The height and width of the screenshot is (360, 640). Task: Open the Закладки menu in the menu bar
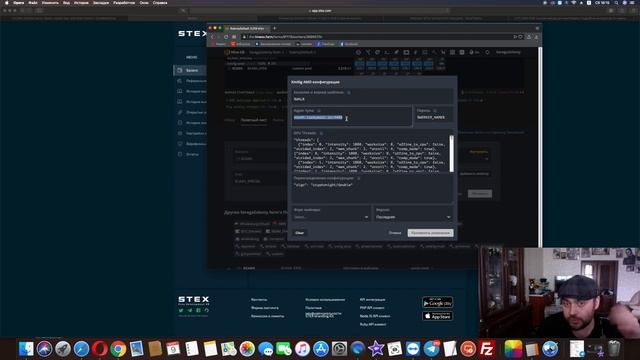[x=101, y=2]
